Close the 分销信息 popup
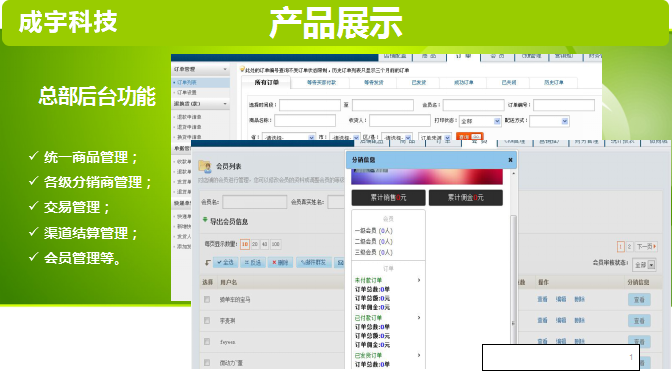The width and height of the screenshot is (672, 378). click(x=510, y=160)
